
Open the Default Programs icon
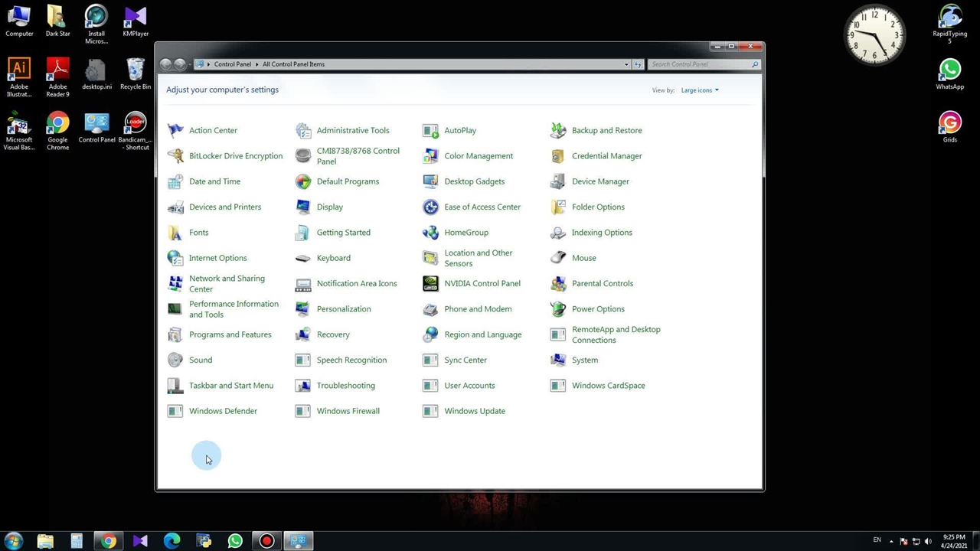point(303,182)
